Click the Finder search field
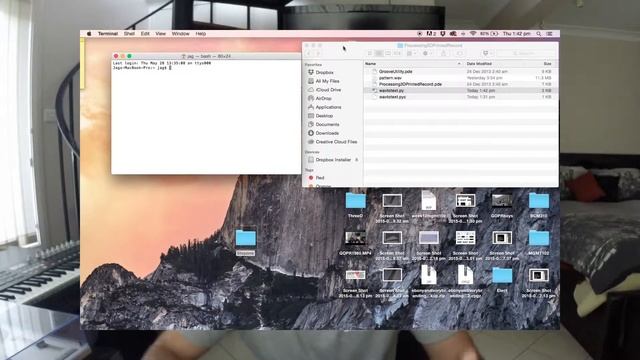Viewport: 640px width, 360px height. [526, 53]
